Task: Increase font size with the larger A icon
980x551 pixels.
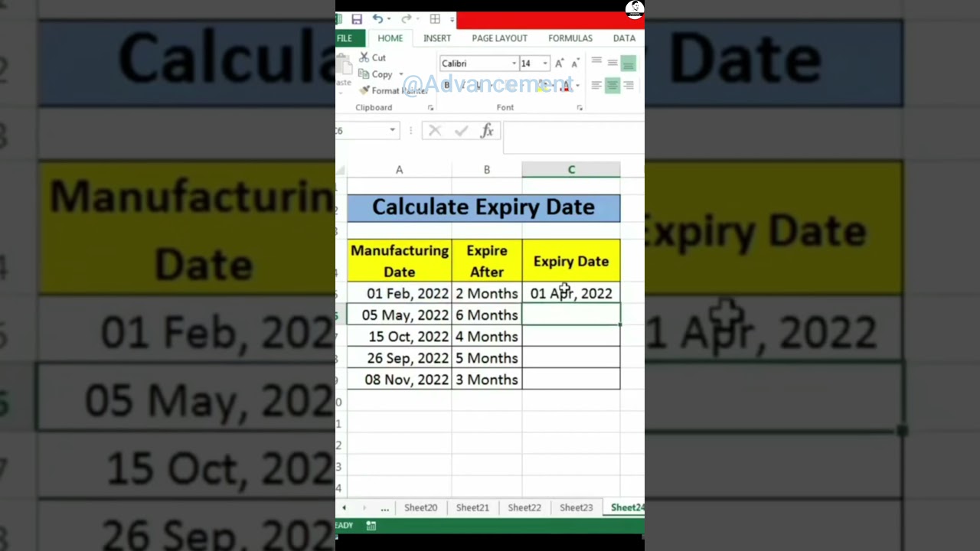Action: [559, 64]
